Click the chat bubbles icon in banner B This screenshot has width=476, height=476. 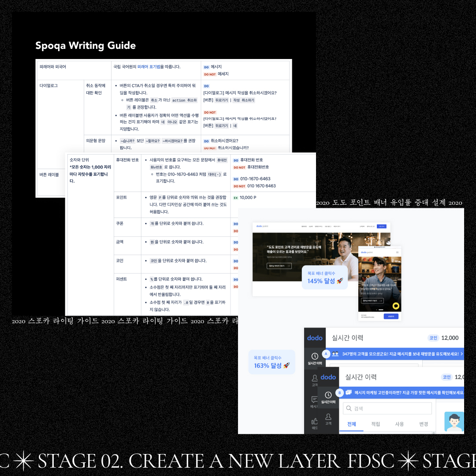[349, 392]
